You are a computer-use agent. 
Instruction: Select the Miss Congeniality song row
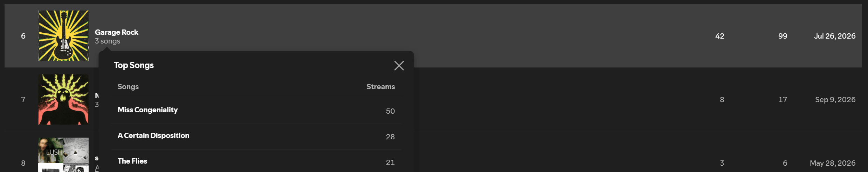click(256, 111)
